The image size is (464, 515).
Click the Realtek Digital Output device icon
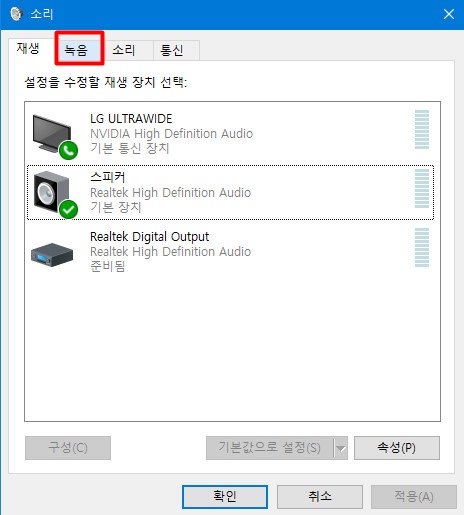tap(52, 255)
